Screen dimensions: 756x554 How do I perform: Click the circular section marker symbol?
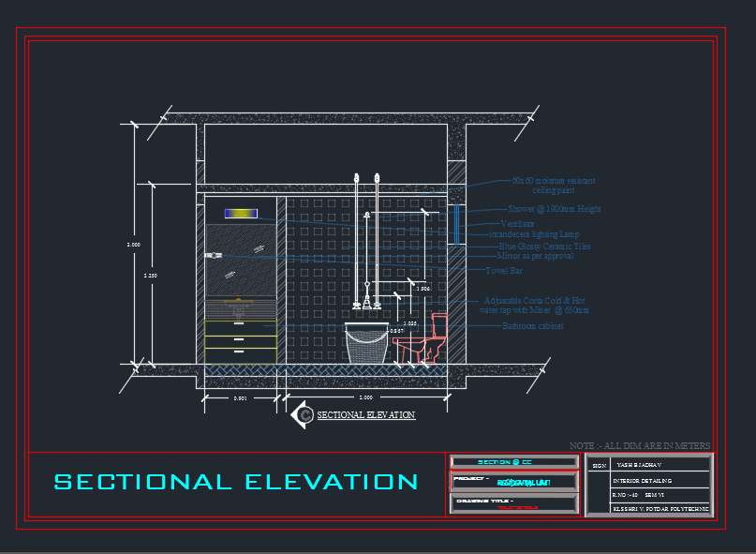point(304,412)
